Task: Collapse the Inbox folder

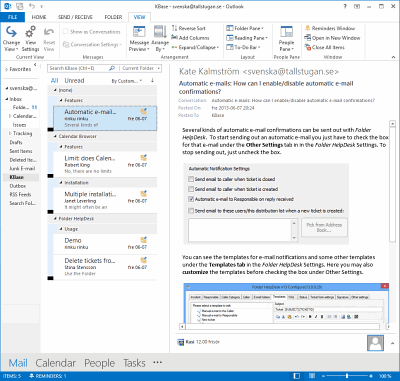Action: (7, 99)
